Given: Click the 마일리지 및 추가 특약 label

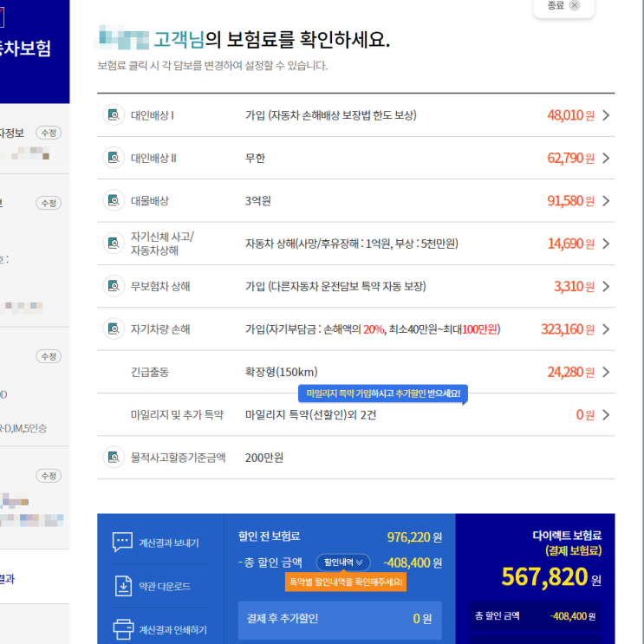Looking at the screenshot, I should [x=177, y=415].
